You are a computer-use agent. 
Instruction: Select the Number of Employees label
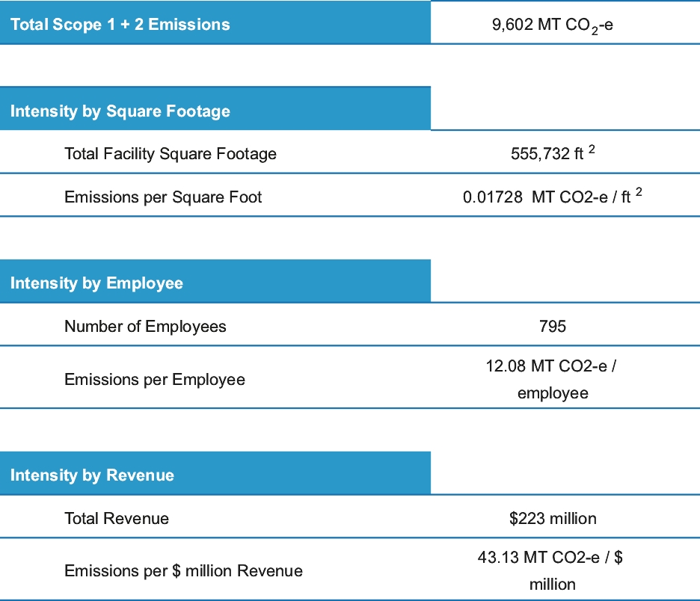click(145, 327)
